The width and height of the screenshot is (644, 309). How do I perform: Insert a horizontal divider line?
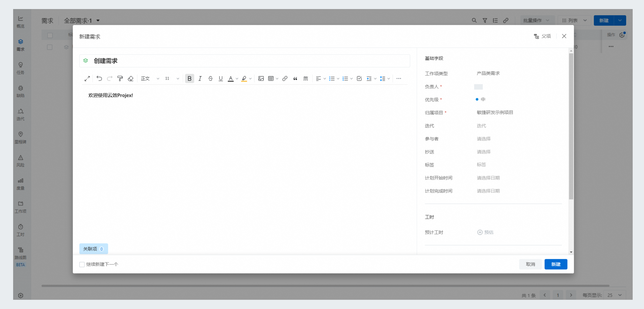305,79
